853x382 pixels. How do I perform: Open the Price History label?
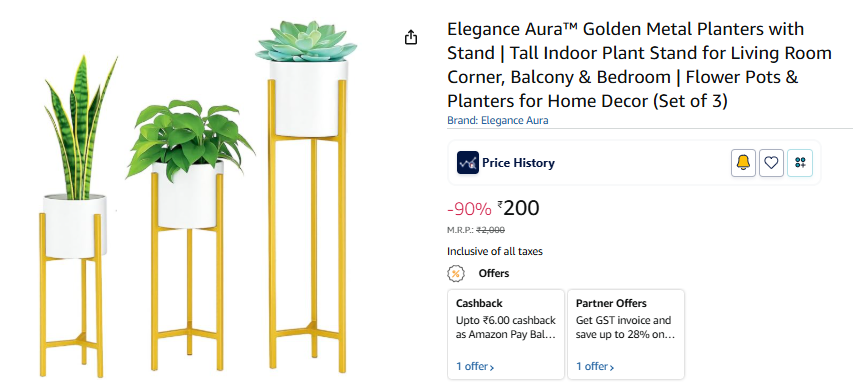pos(518,163)
